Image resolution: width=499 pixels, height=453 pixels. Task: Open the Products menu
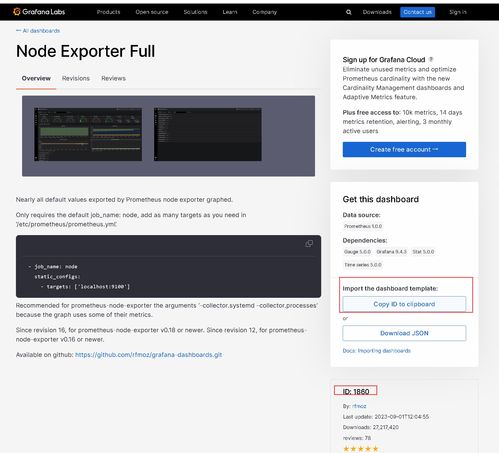click(108, 12)
